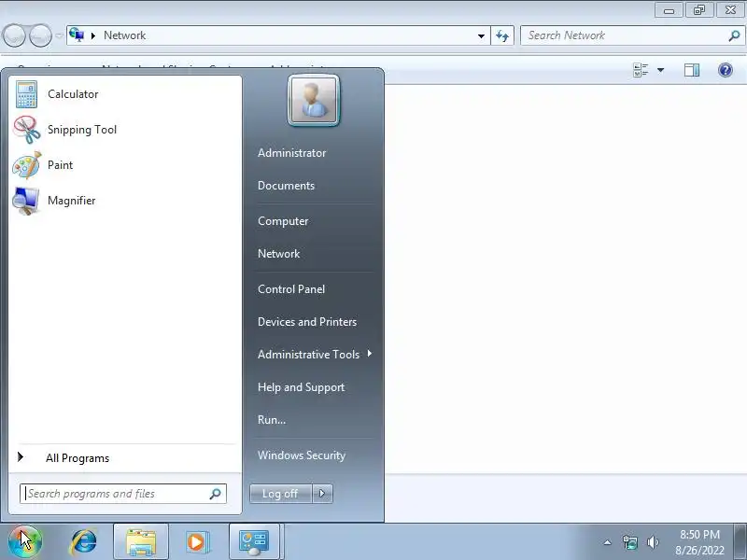Open the volume speaker tray icon

[653, 542]
